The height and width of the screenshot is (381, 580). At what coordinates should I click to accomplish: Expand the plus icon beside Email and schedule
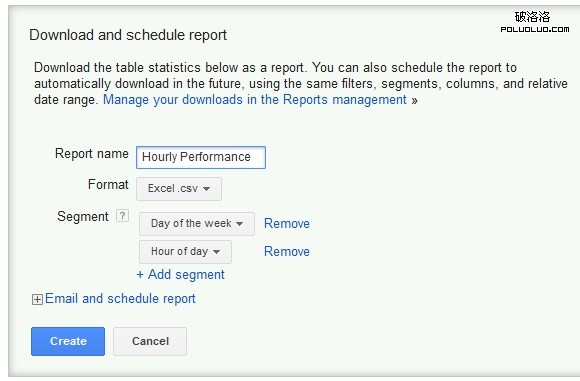[37, 299]
